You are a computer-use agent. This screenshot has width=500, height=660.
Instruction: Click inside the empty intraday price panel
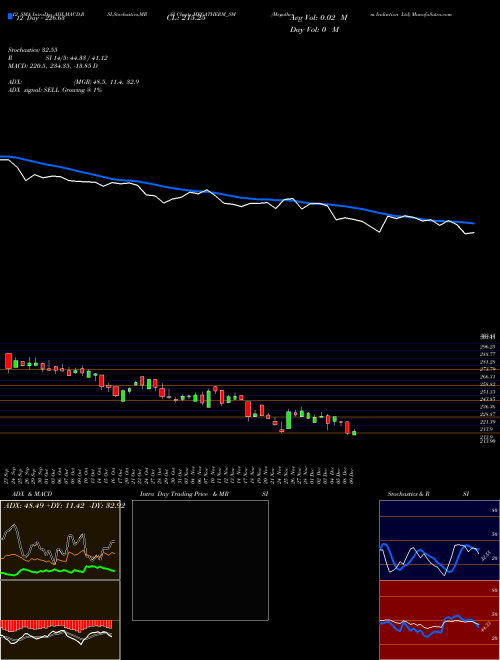[200, 560]
